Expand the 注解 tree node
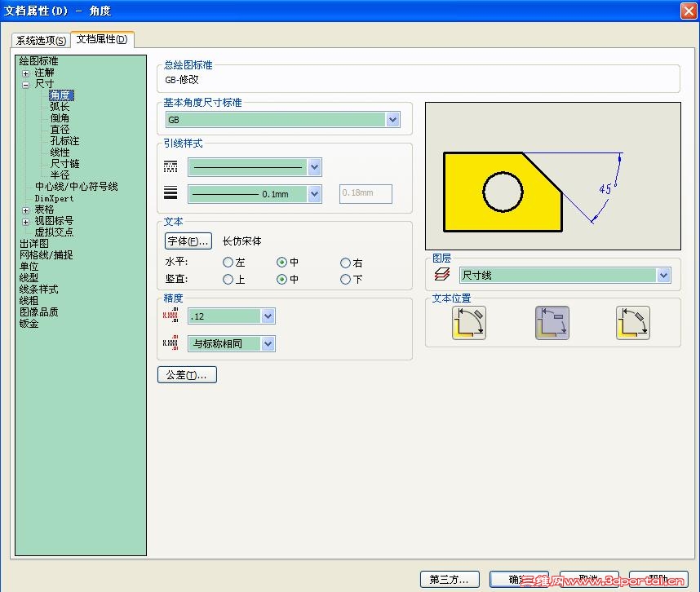700x592 pixels. [26, 73]
